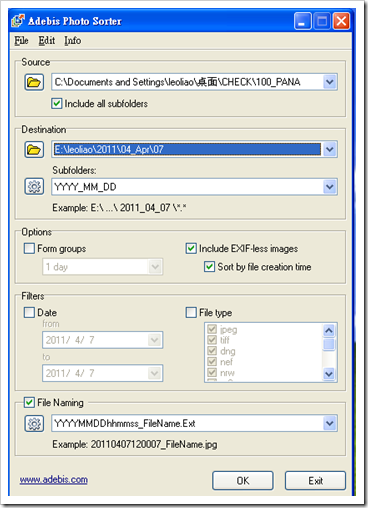Image resolution: width=368 pixels, height=508 pixels.
Task: Open the Info menu
Action: click(73, 41)
